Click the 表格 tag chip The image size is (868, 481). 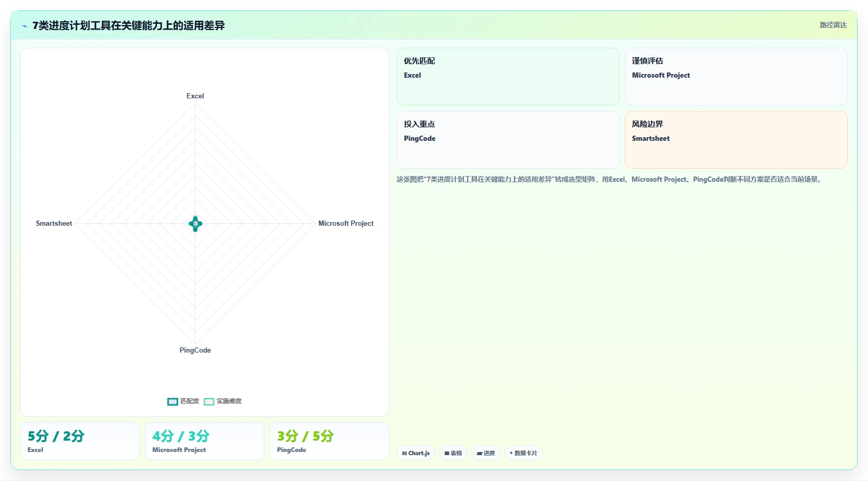pos(453,453)
